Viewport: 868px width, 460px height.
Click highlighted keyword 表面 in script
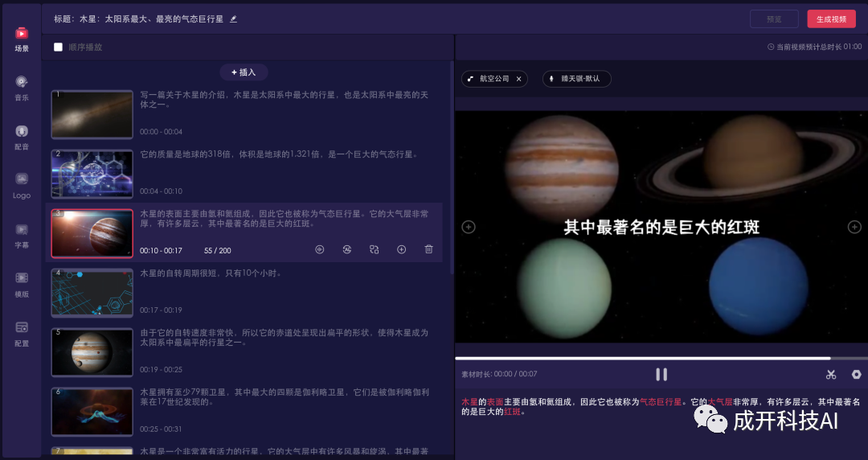tap(495, 402)
